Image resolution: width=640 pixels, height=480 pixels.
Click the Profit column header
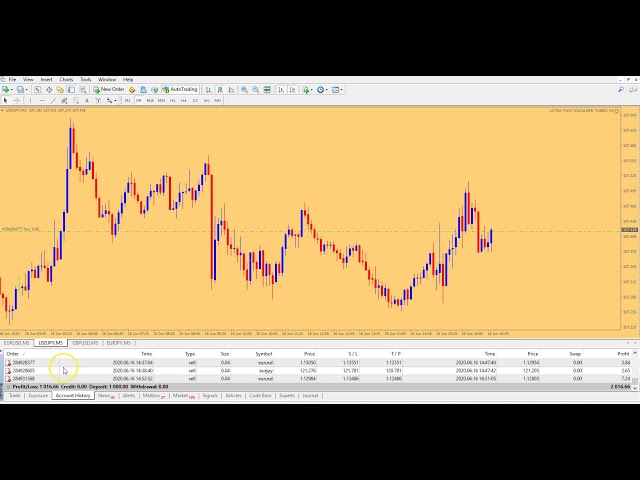pyautogui.click(x=623, y=353)
